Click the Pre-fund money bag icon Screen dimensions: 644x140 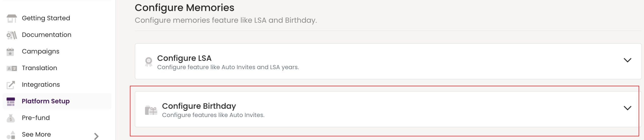click(11, 118)
